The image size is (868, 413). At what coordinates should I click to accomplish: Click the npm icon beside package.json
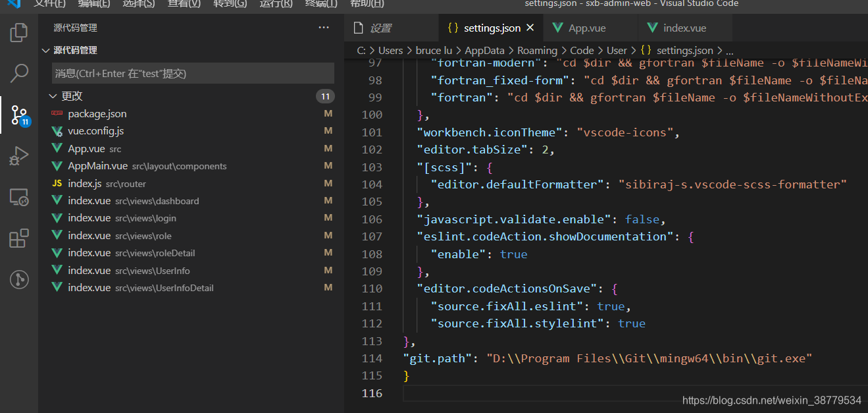[57, 114]
